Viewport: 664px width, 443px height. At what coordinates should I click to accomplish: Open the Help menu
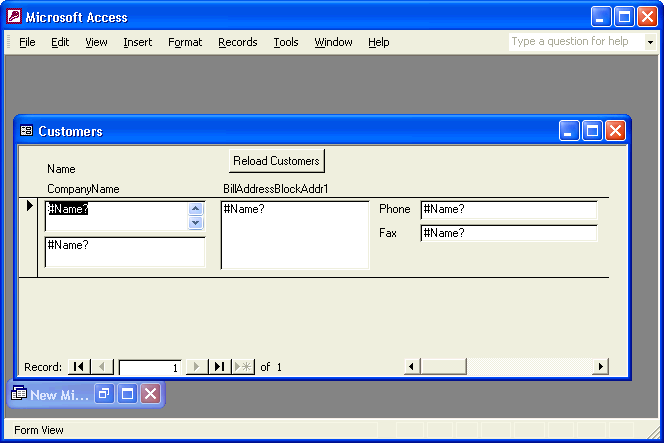(x=379, y=42)
